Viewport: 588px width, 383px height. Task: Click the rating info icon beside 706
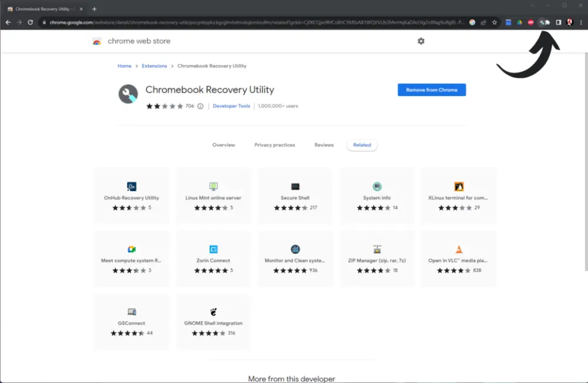pos(201,106)
